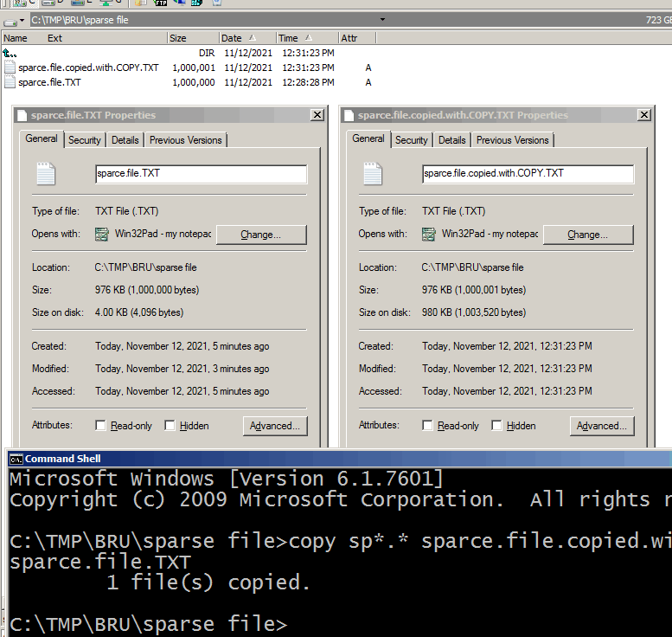Screen dimensions: 672x637
Task: Click title bar icon of sparce.file.TXT Properties
Action: [22, 115]
